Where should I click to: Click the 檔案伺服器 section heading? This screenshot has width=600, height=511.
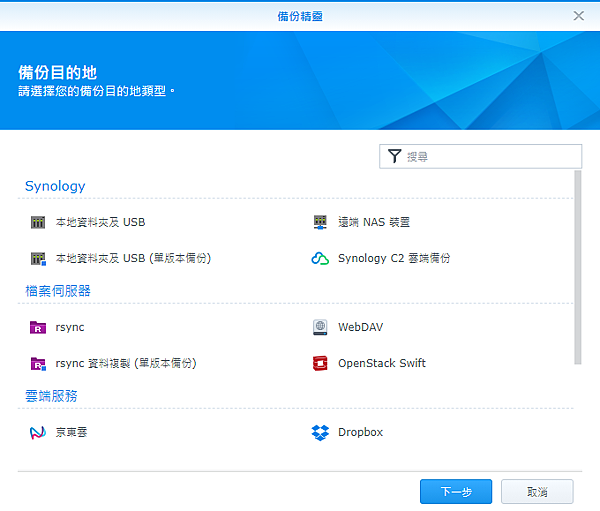58,291
